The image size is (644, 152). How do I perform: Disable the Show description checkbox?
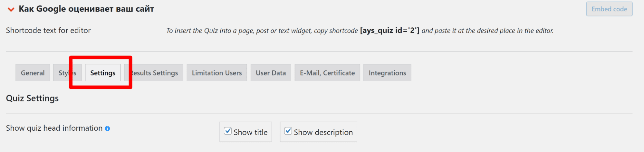pos(288,131)
